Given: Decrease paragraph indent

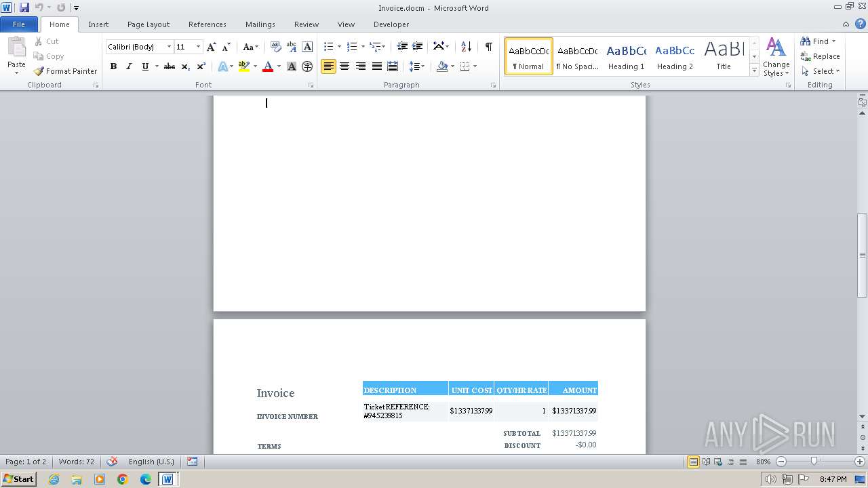Looking at the screenshot, I should [x=402, y=47].
